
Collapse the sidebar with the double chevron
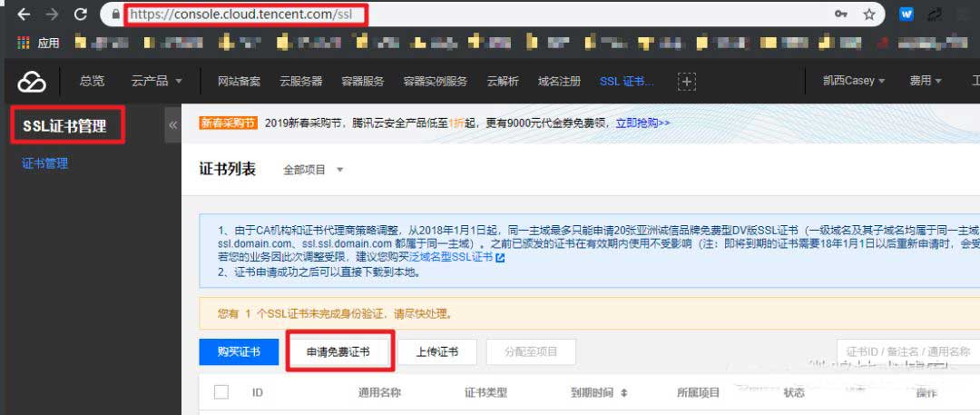click(173, 124)
